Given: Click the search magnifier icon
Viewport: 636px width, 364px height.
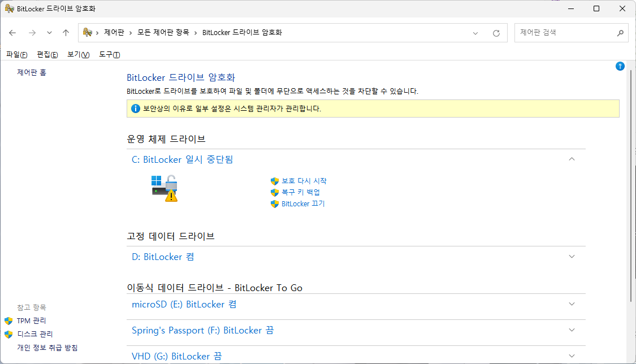Looking at the screenshot, I should click(x=620, y=33).
